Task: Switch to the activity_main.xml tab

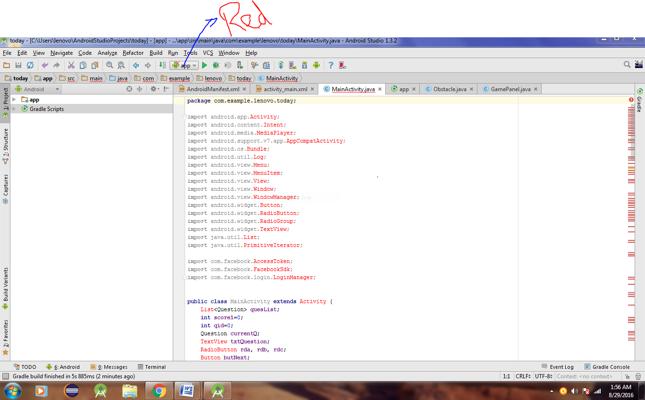Action: (285, 89)
